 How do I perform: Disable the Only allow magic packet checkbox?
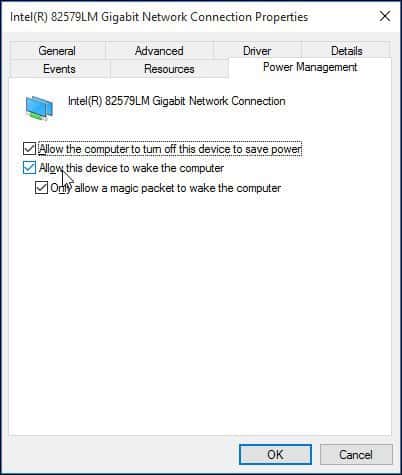41,187
